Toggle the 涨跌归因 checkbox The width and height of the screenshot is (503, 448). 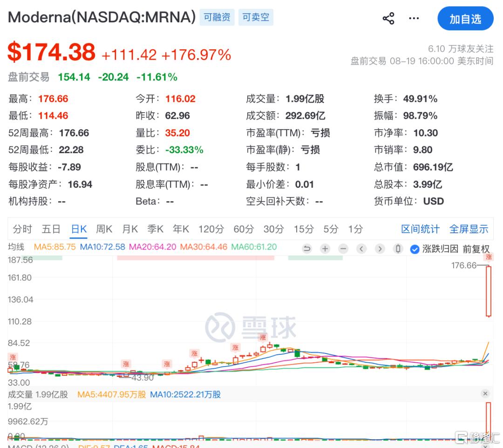415,249
